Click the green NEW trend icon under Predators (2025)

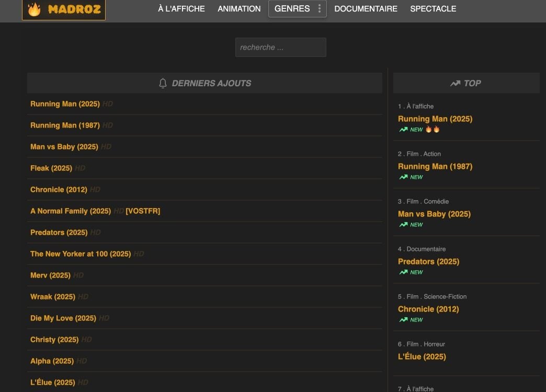coord(403,272)
